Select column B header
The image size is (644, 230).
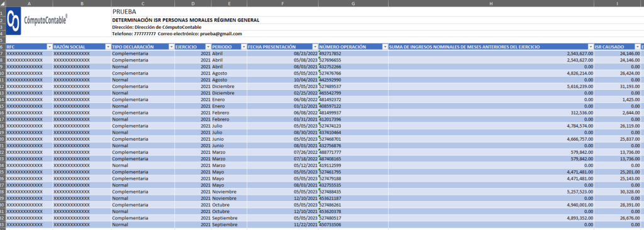pyautogui.click(x=82, y=3)
